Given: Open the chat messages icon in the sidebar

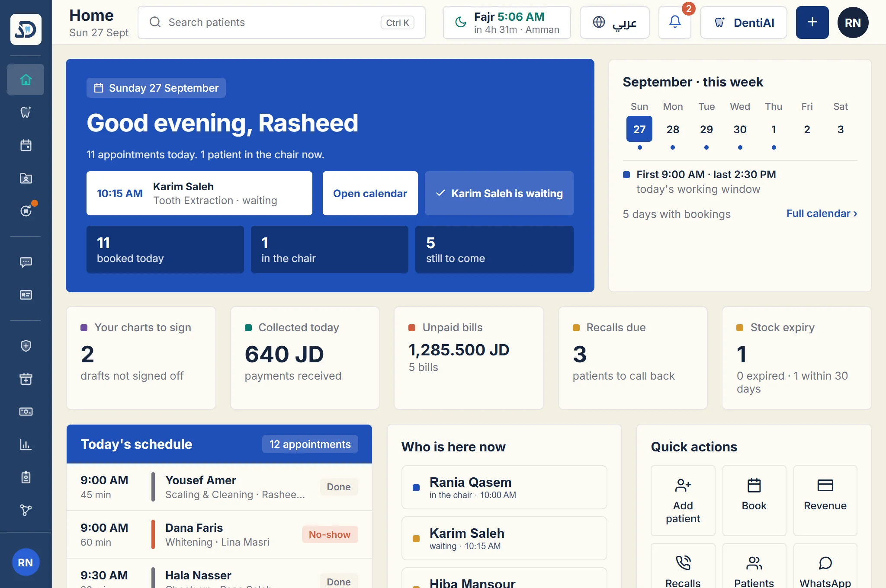Looking at the screenshot, I should click(26, 262).
